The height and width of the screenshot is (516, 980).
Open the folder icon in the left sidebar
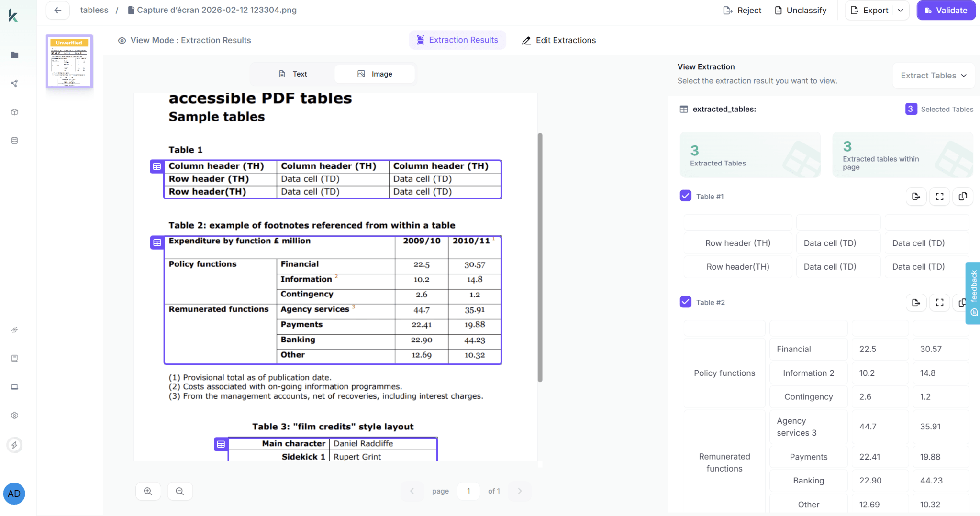[x=14, y=55]
